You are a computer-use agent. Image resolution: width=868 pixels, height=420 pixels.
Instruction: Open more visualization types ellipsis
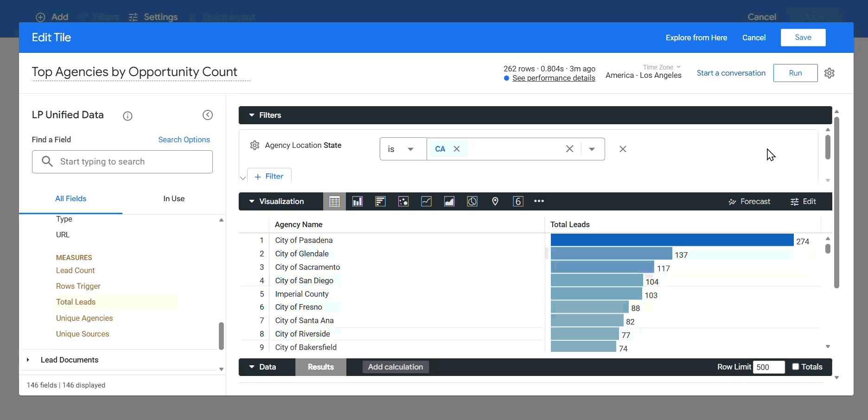click(539, 201)
